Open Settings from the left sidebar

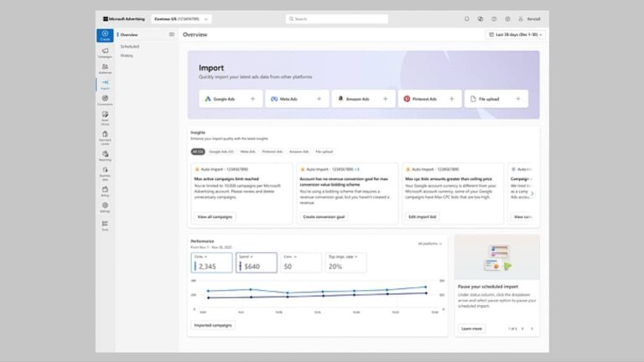click(105, 207)
